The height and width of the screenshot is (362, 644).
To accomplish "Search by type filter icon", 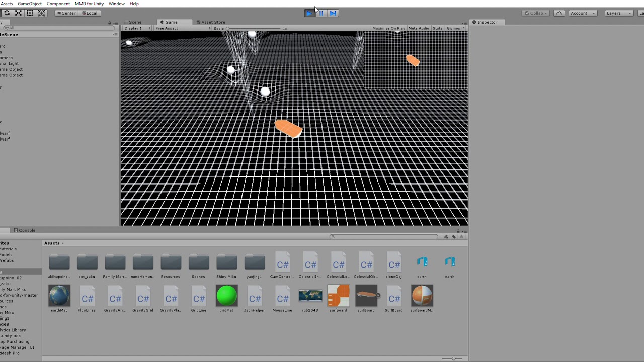I will 446,236.
